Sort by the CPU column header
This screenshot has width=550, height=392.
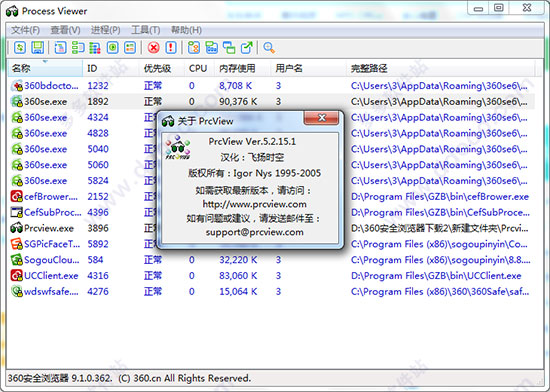[200, 68]
